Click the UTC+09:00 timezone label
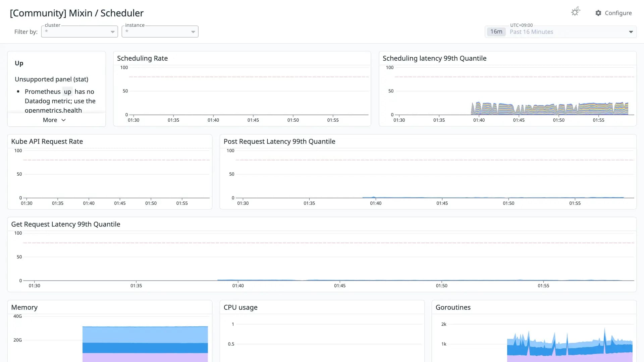This screenshot has height=362, width=644. [x=521, y=25]
